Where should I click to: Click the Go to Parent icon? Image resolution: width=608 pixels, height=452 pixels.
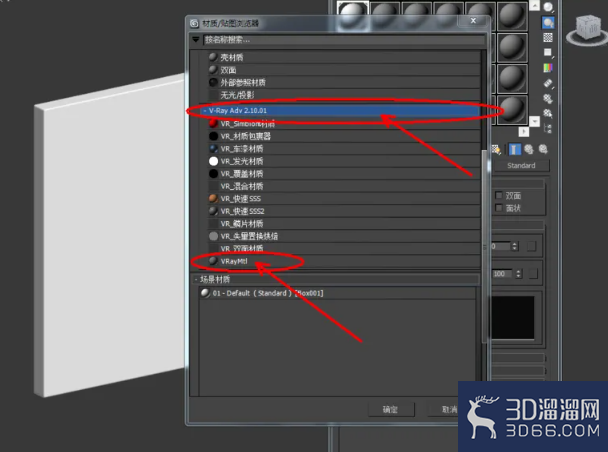click(529, 149)
